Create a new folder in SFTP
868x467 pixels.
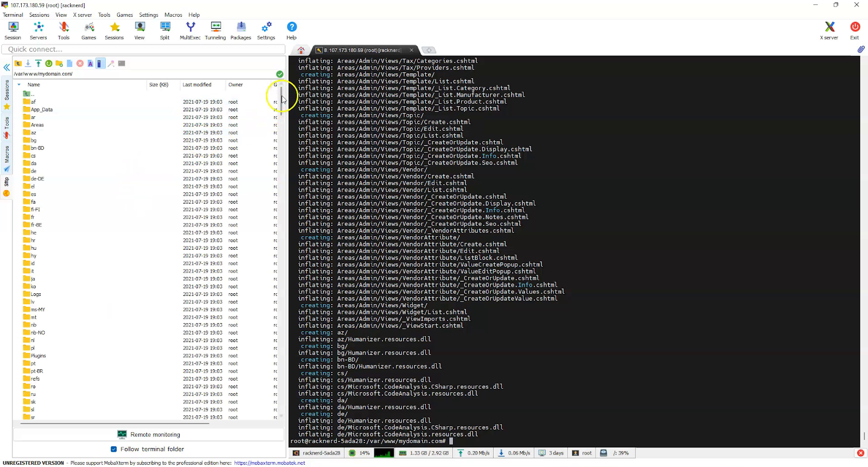click(59, 64)
